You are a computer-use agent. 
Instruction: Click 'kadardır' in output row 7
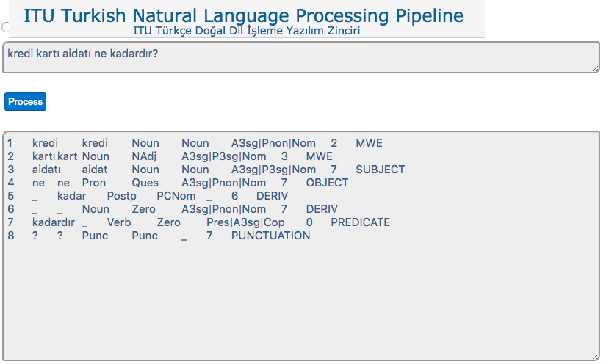tap(54, 222)
